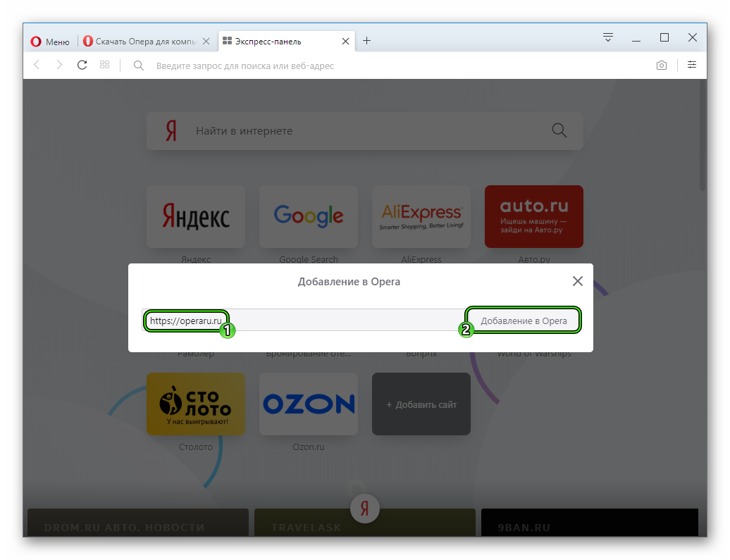Close the Экспресс-панель tab
Viewport: 730px width, 560px height.
pos(345,42)
